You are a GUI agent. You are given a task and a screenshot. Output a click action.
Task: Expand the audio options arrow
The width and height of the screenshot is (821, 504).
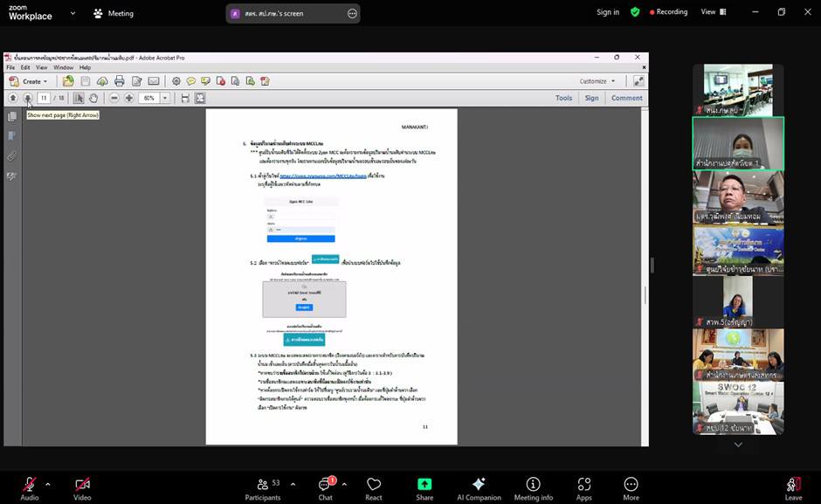tap(47, 483)
